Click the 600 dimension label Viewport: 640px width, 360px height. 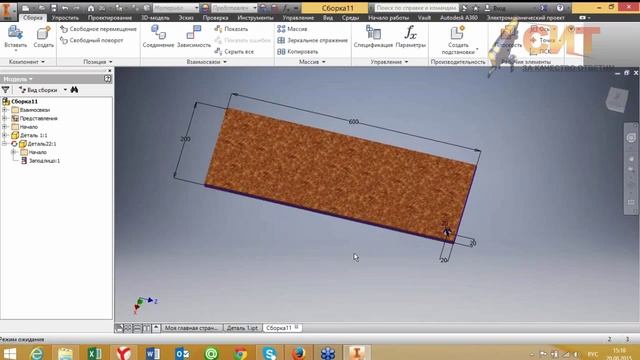coord(353,122)
